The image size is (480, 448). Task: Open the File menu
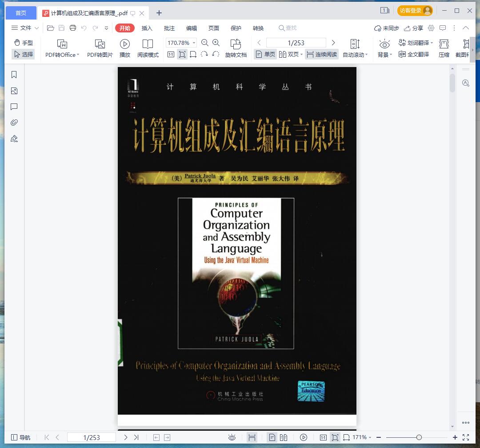[x=21, y=28]
